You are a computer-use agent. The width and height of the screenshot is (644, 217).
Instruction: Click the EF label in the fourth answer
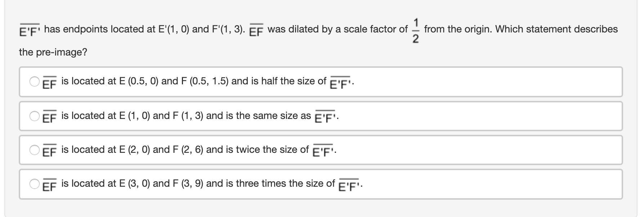tap(49, 186)
